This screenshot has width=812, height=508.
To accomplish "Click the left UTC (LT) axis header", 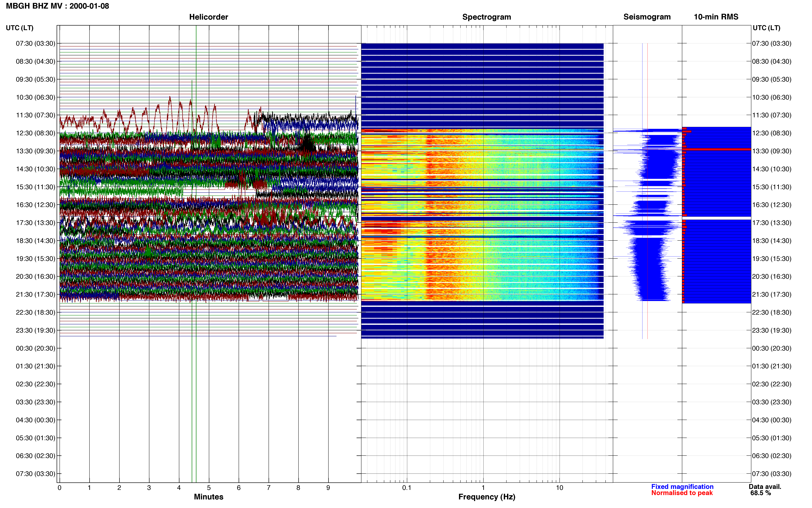I will pos(20,28).
